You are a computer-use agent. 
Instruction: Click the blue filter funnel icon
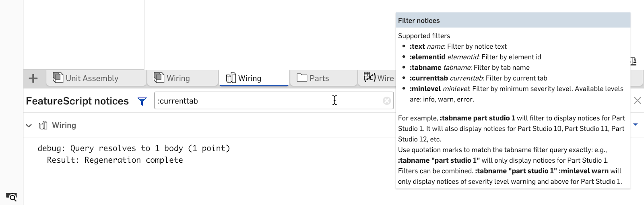[x=142, y=101]
